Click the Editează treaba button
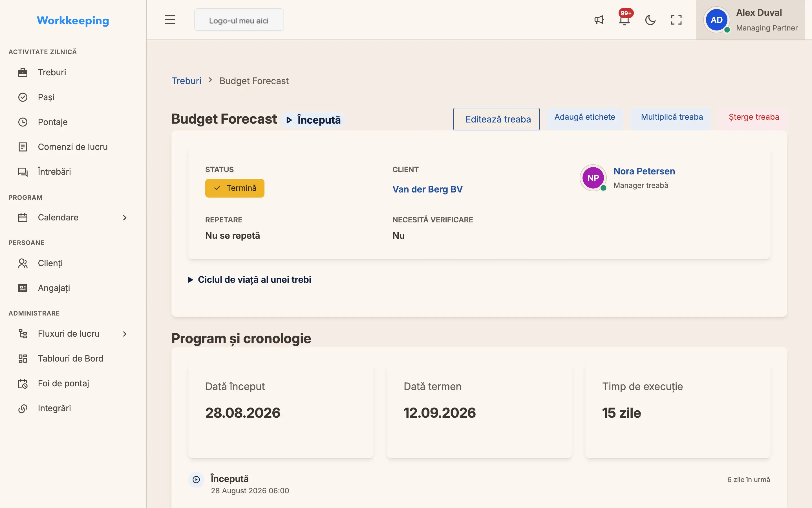Screen dimensions: 812x508 pos(496,119)
